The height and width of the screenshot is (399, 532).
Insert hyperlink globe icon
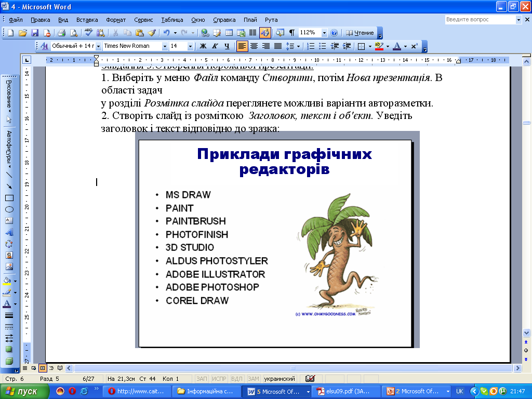(x=205, y=33)
